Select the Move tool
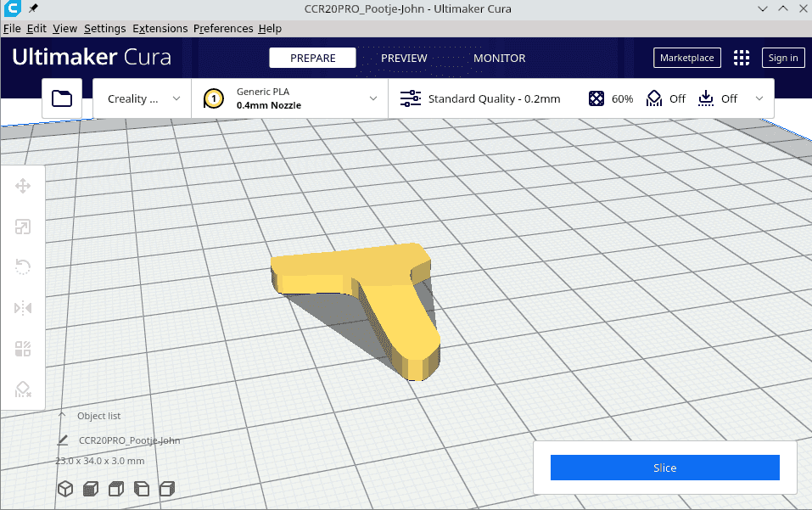 (x=23, y=186)
